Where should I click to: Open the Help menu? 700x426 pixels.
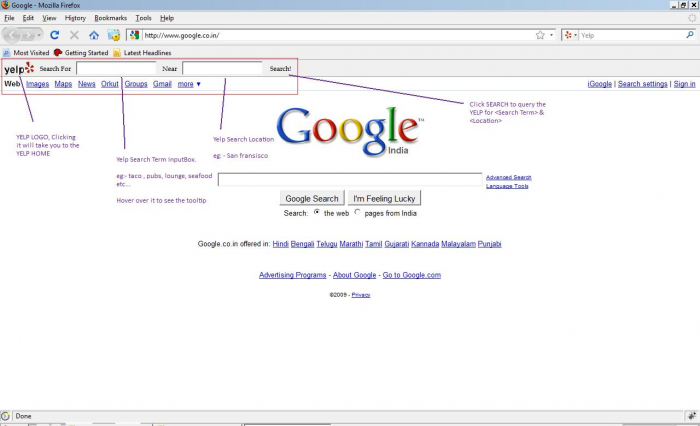coord(167,18)
